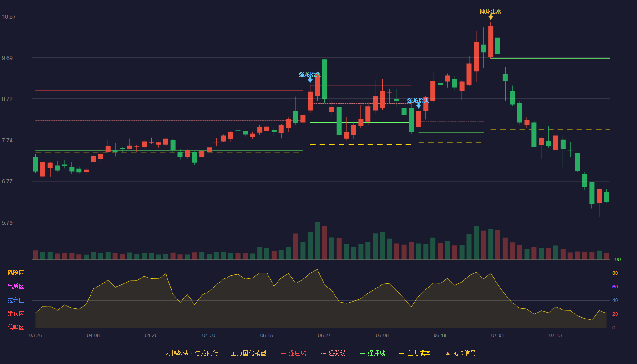
Task: Click the tall green candlestick above 05-27
Action: [x=324, y=79]
